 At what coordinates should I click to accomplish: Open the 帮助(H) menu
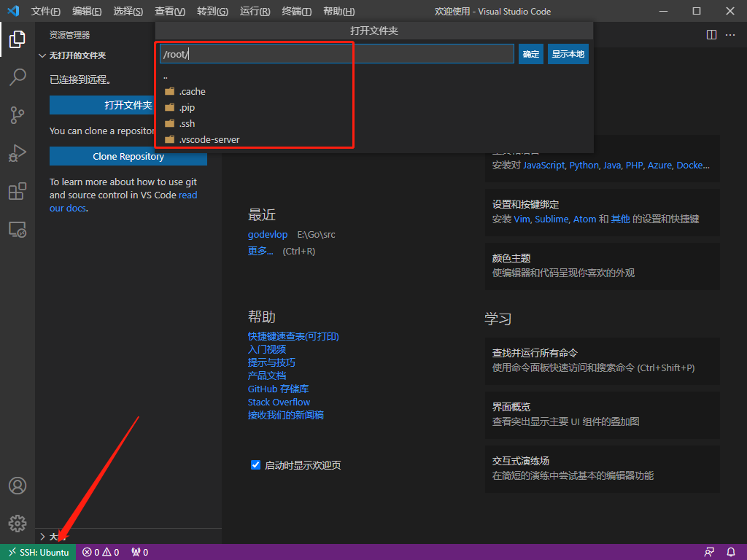(338, 11)
